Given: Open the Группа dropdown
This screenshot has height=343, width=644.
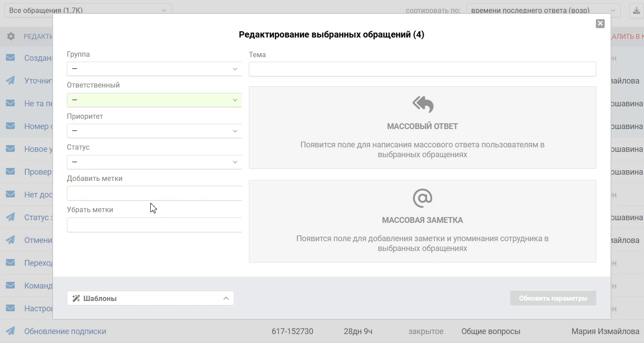Looking at the screenshot, I should coord(154,69).
